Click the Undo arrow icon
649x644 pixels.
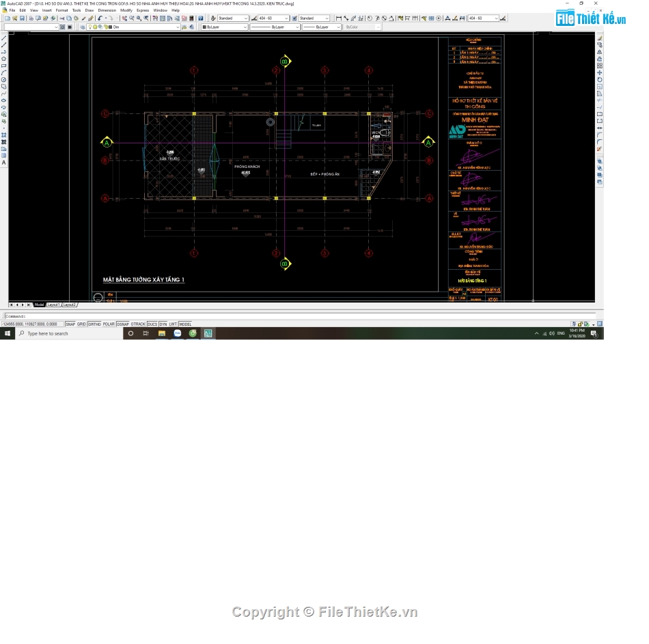(x=100, y=18)
